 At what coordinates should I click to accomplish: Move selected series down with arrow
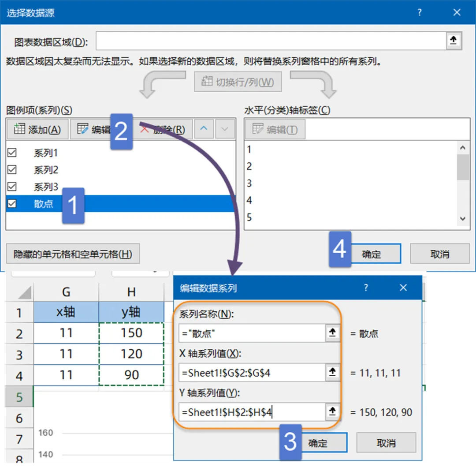point(225,129)
